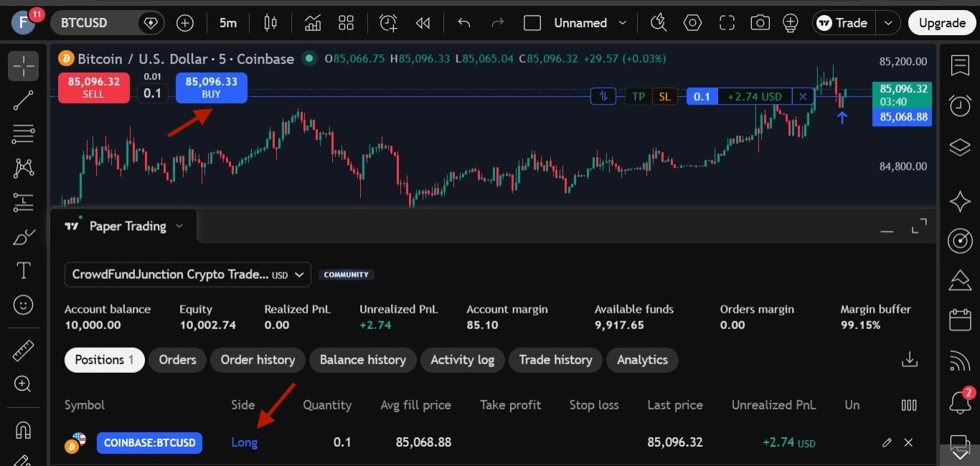Create an alert from the top toolbar
The height and width of the screenshot is (466, 980).
[388, 23]
